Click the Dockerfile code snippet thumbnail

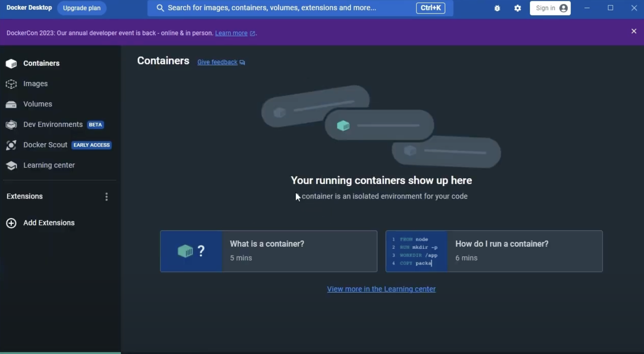[x=417, y=251]
